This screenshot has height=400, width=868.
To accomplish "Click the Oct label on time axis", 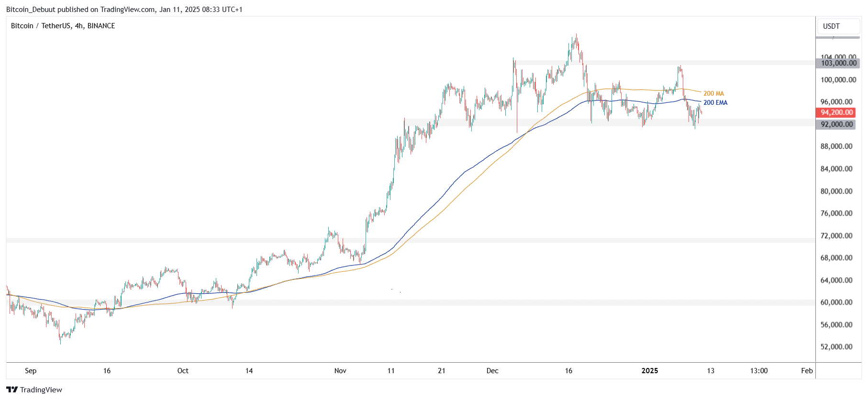I will (183, 371).
